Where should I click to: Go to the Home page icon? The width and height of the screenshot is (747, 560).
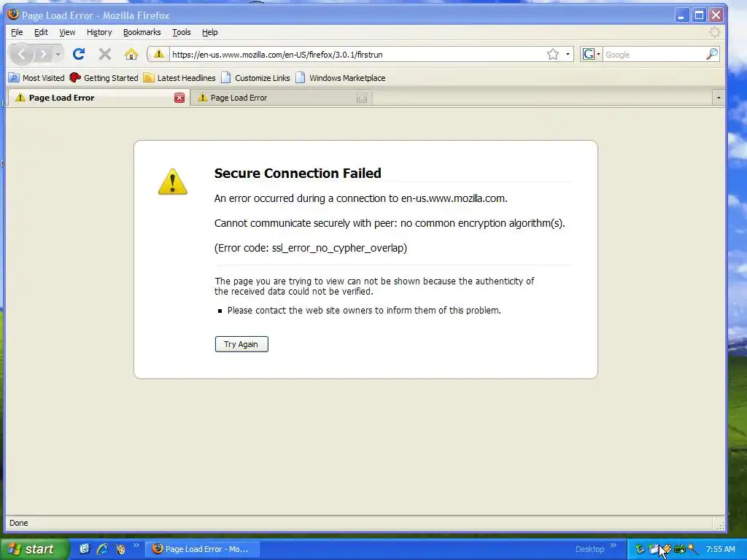point(131,54)
